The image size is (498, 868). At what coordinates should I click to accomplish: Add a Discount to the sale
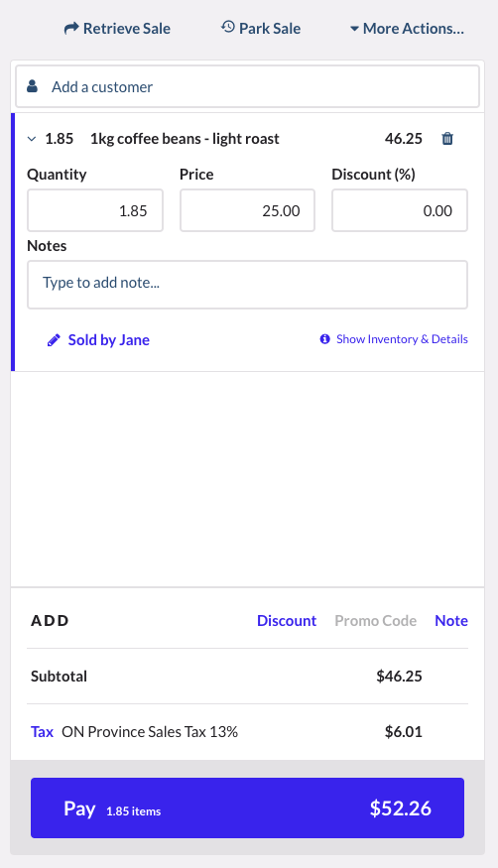point(287,621)
